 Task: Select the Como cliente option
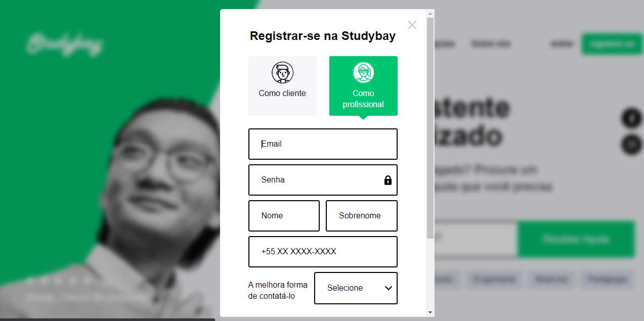point(282,86)
